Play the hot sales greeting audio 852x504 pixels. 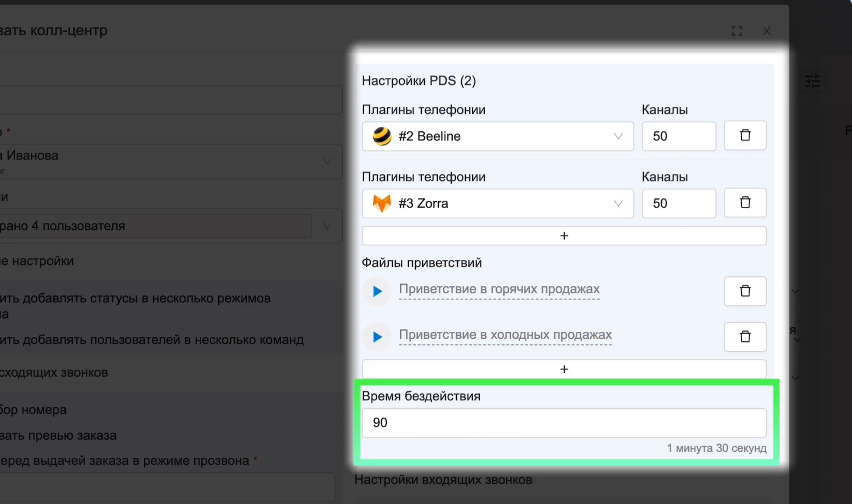pyautogui.click(x=377, y=291)
